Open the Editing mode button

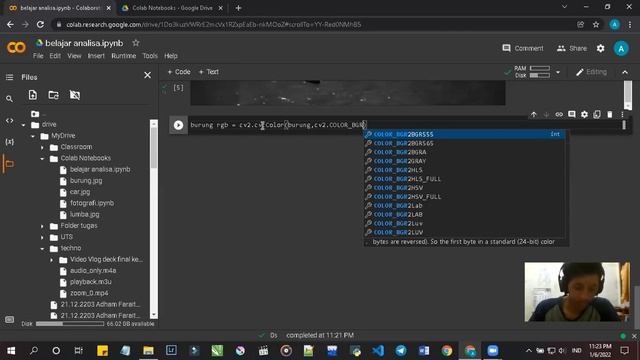591,72
